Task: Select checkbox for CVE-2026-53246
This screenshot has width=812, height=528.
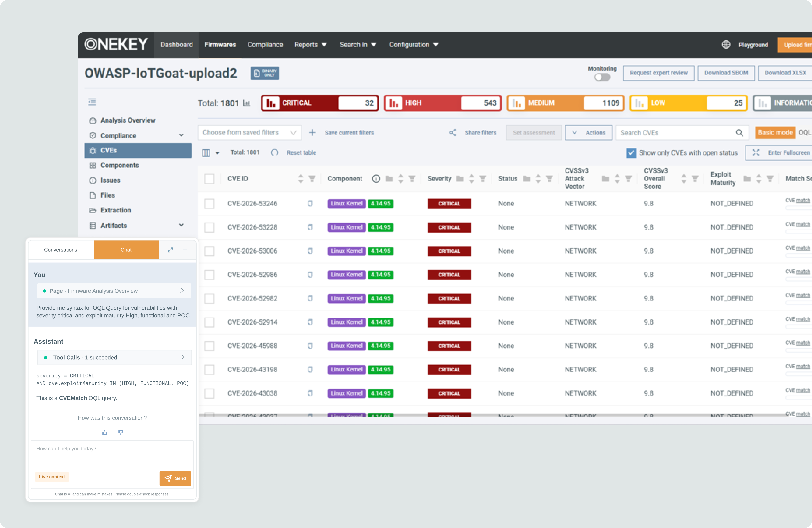Action: 209,203
